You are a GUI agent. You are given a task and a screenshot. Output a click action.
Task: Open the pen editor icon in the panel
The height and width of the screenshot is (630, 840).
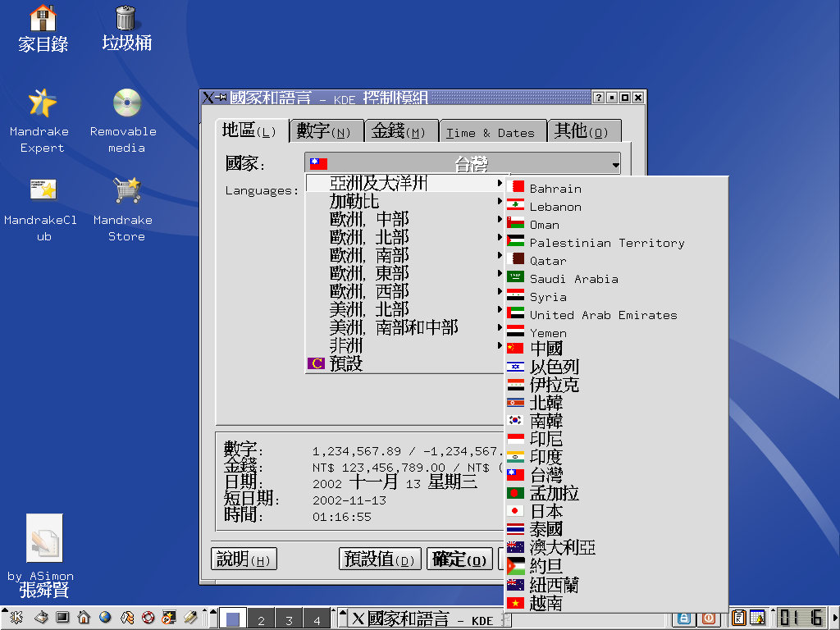pos(190,618)
